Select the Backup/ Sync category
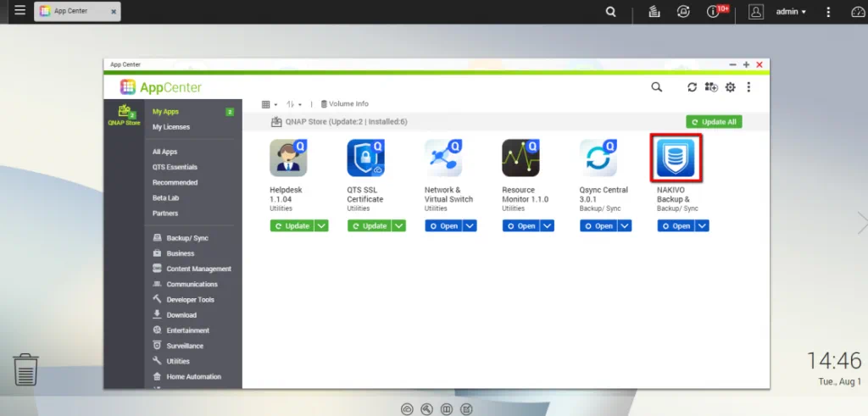The height and width of the screenshot is (416, 868). click(x=186, y=238)
